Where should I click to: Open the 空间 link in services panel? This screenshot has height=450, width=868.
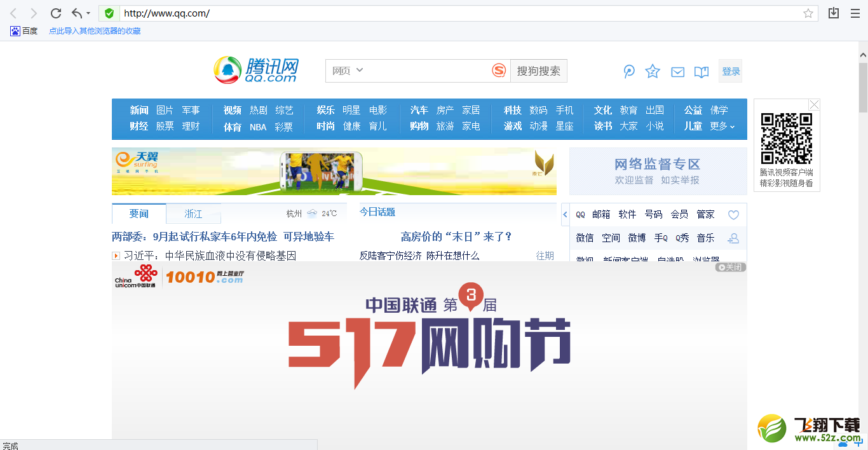click(x=611, y=238)
